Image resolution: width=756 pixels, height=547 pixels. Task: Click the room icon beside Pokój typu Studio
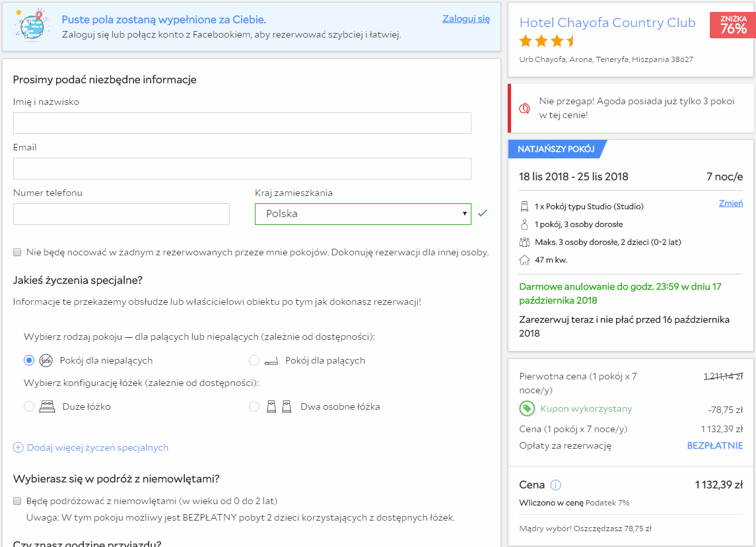click(524, 207)
